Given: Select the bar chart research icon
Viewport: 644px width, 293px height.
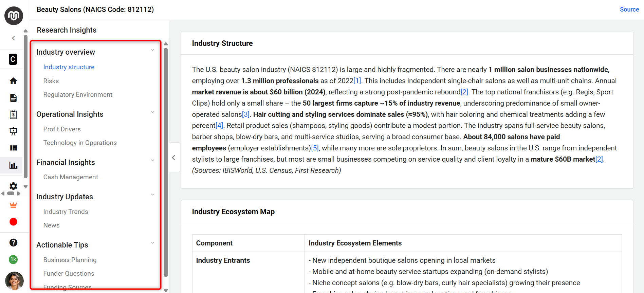Looking at the screenshot, I should point(13,165).
